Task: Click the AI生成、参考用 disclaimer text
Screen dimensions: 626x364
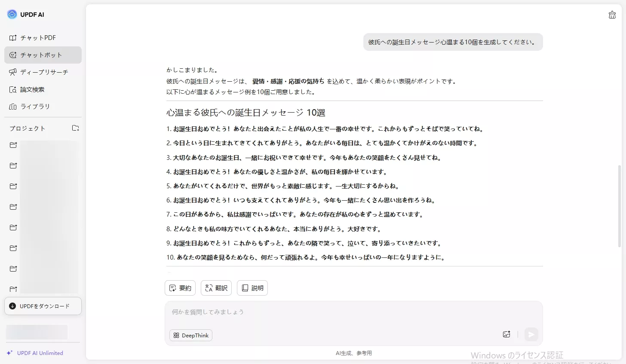Action: [x=354, y=353]
